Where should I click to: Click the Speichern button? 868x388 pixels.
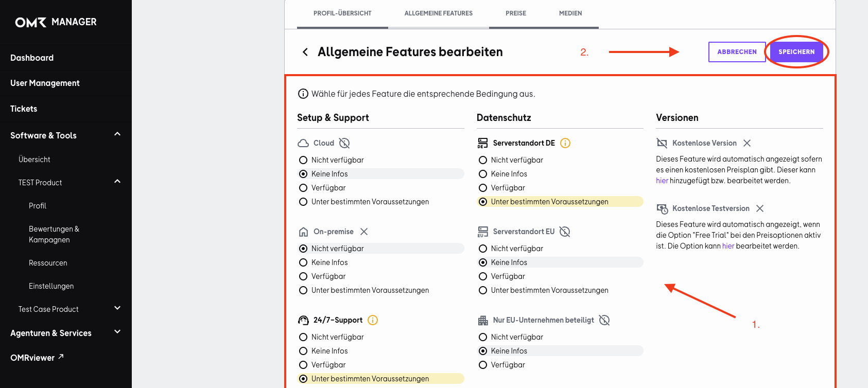[x=796, y=52]
